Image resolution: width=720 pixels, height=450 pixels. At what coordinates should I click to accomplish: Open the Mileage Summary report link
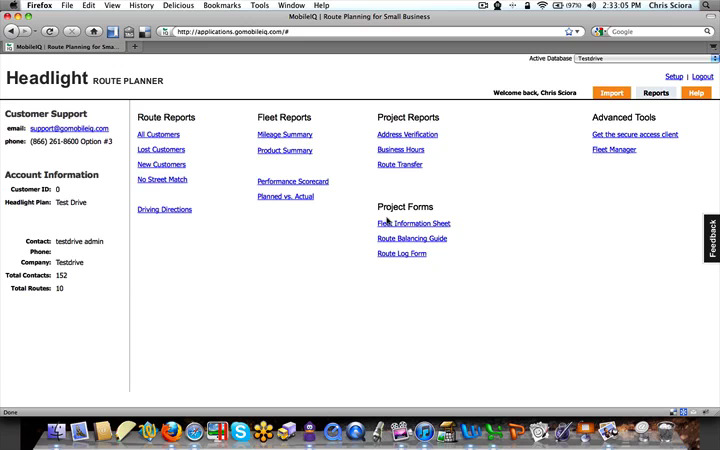pos(284,134)
